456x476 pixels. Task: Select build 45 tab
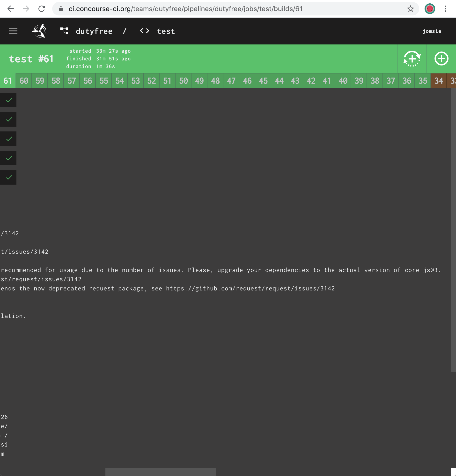(x=263, y=81)
